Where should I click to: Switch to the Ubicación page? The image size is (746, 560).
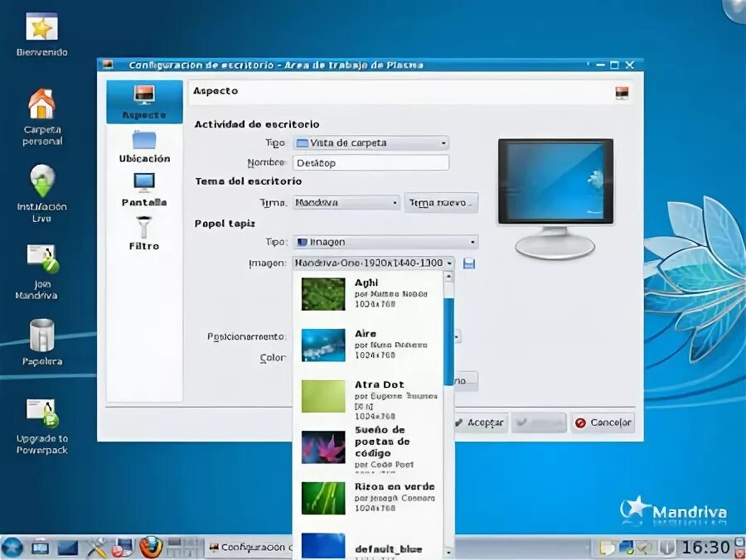click(144, 147)
